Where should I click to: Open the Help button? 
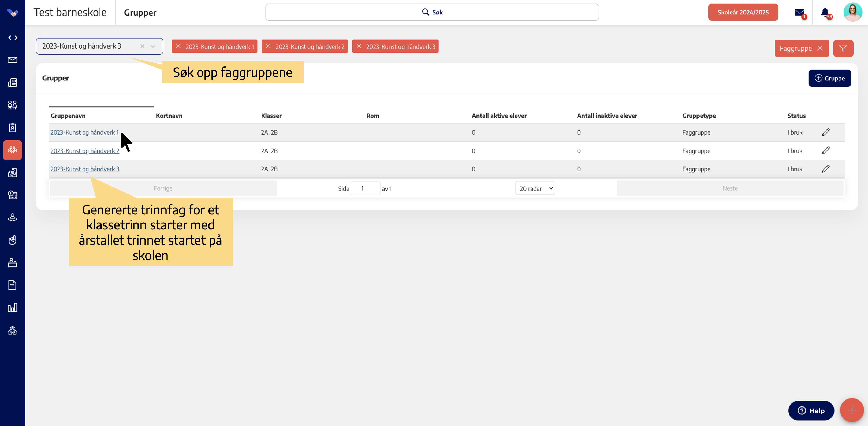pos(811,410)
